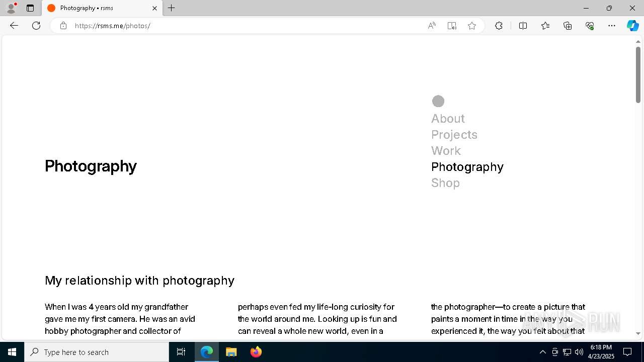View site information lock icon
Viewport: 644px width, 362px height.
click(x=63, y=26)
